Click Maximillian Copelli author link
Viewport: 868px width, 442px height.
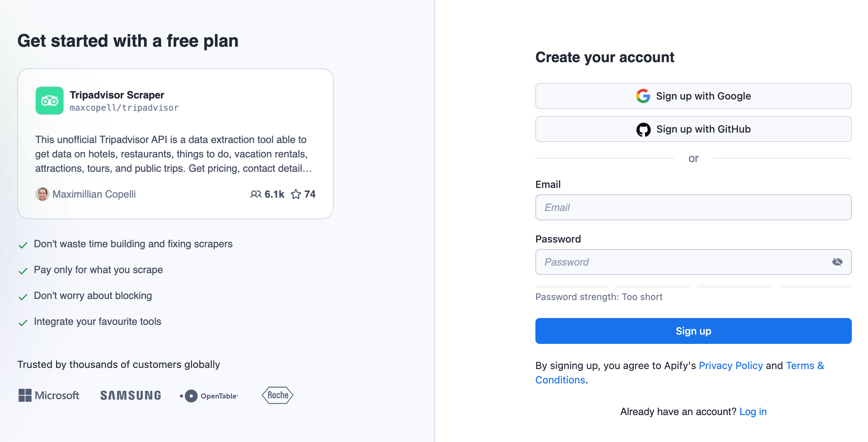point(94,194)
